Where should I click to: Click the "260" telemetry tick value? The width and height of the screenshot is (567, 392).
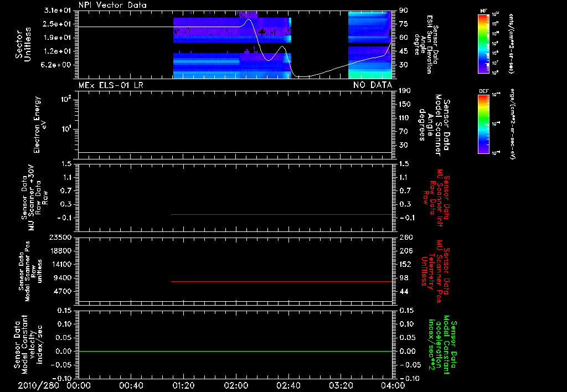pyautogui.click(x=405, y=238)
